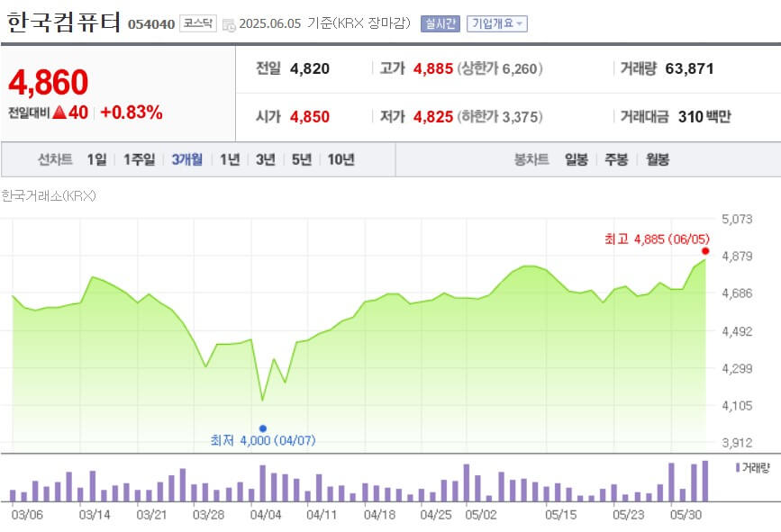The height and width of the screenshot is (532, 781).
Task: Switch to the 1일 chart period
Action: click(x=95, y=159)
